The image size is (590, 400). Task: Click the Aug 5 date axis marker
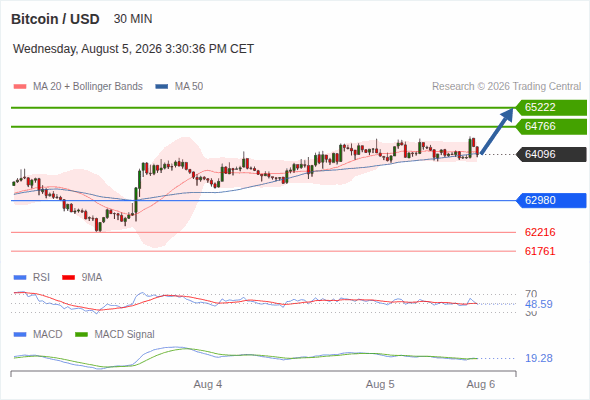tap(380, 384)
